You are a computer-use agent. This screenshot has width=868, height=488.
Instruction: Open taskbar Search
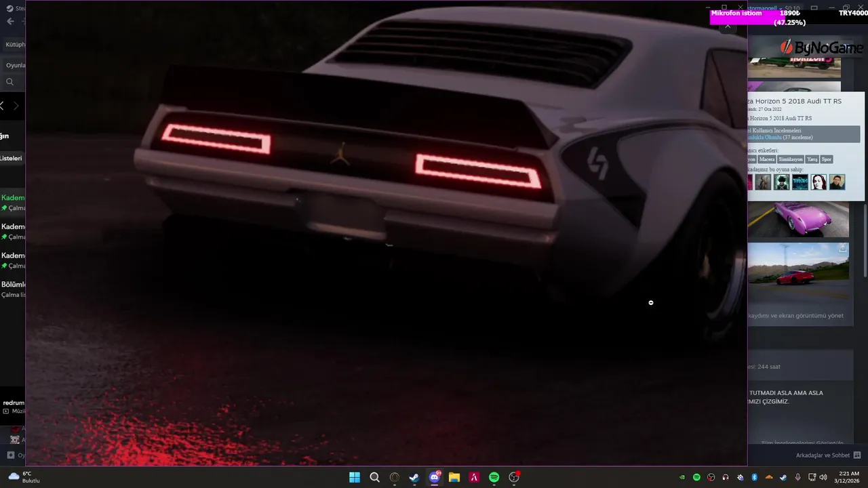(x=374, y=477)
